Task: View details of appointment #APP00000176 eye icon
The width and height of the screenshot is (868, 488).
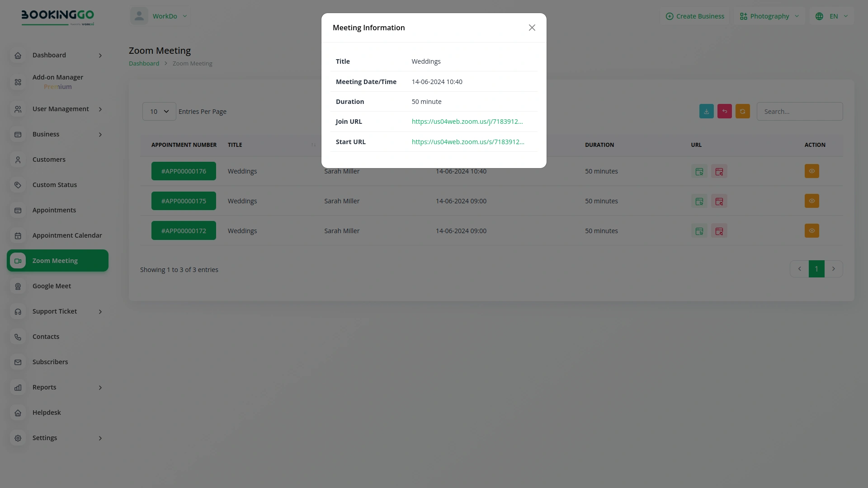Action: click(811, 171)
